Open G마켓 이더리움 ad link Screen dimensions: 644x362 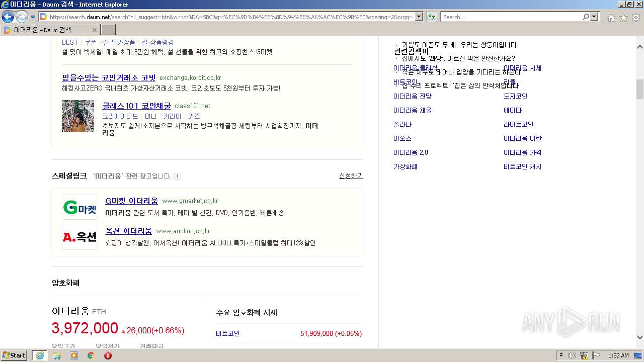click(131, 201)
